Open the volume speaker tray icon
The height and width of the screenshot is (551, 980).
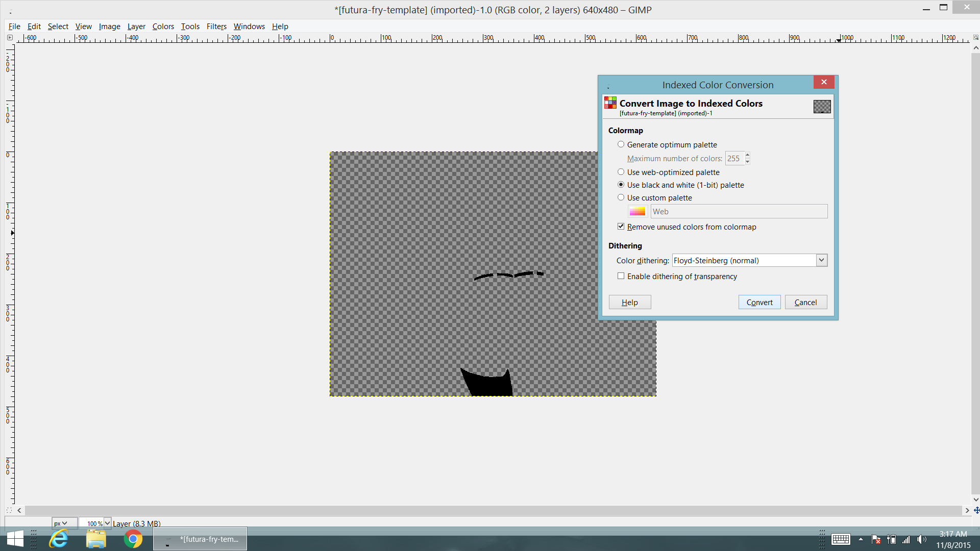click(x=921, y=539)
